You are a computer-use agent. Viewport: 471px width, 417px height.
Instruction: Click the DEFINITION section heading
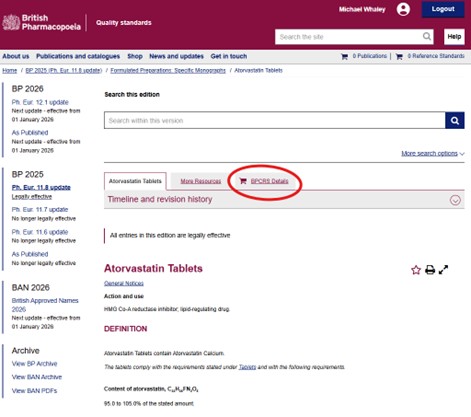(126, 329)
